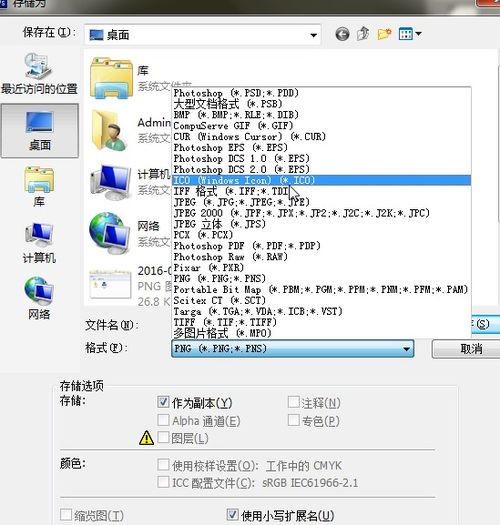
Task: Select 网络 in the places sidebar
Action: tap(39, 298)
